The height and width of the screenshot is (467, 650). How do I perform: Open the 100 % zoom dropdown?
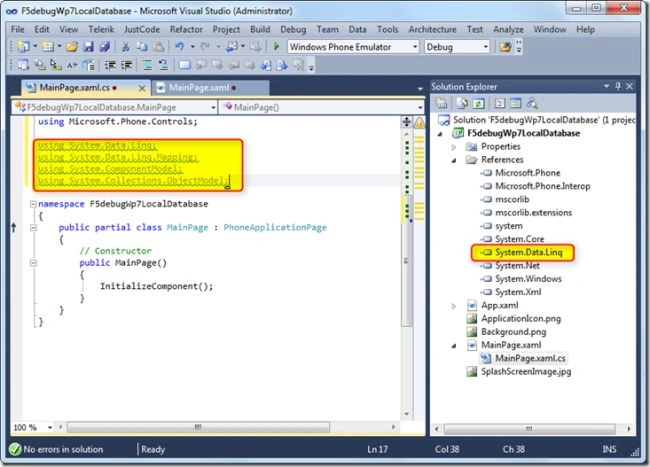(x=50, y=427)
